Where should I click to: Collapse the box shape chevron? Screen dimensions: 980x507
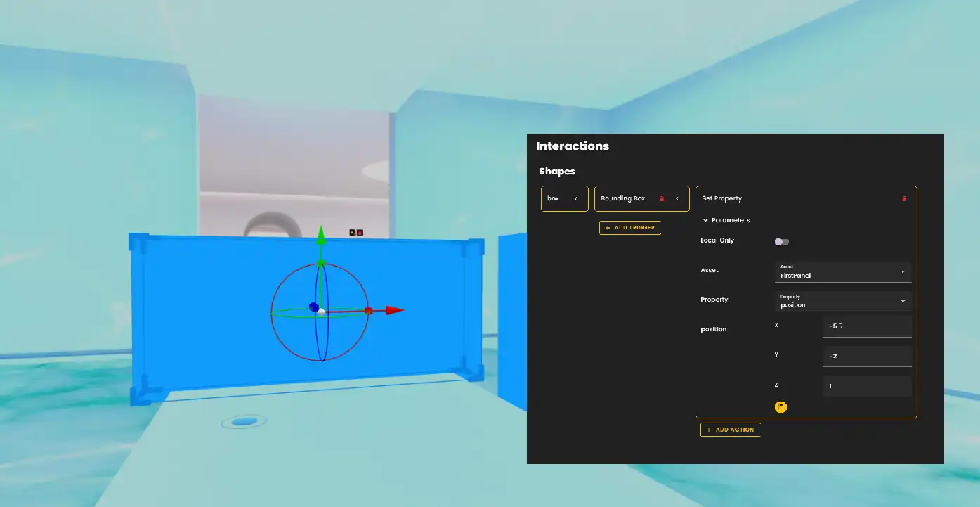point(576,199)
